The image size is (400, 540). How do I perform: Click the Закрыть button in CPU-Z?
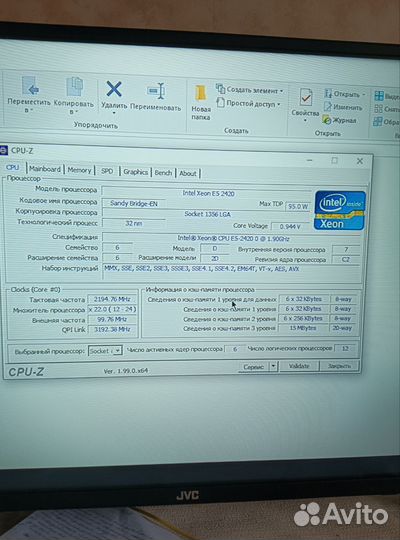[x=339, y=366]
